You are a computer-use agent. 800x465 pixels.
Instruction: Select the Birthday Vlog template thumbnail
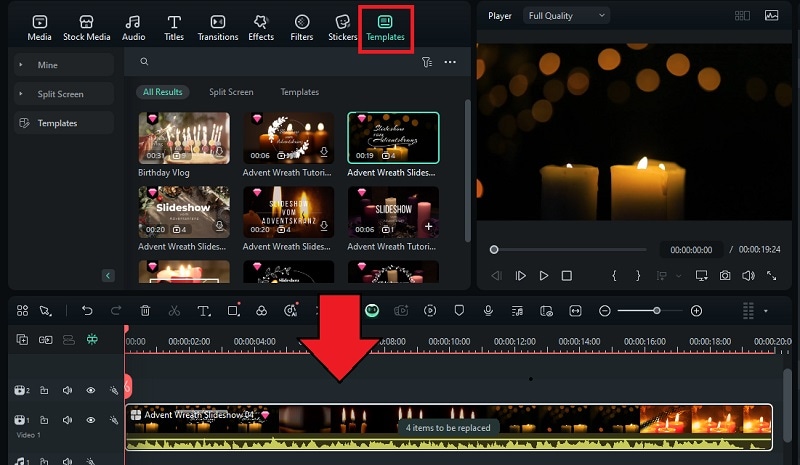coord(184,138)
